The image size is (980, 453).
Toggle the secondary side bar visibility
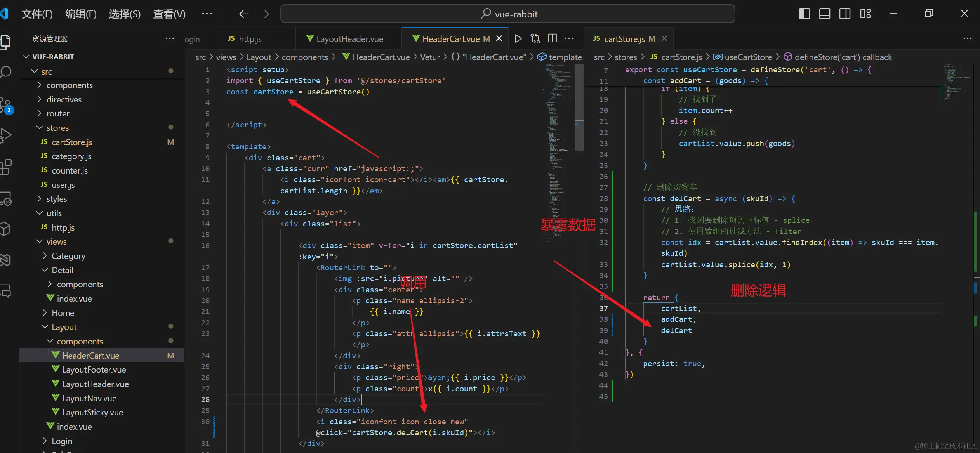click(845, 14)
